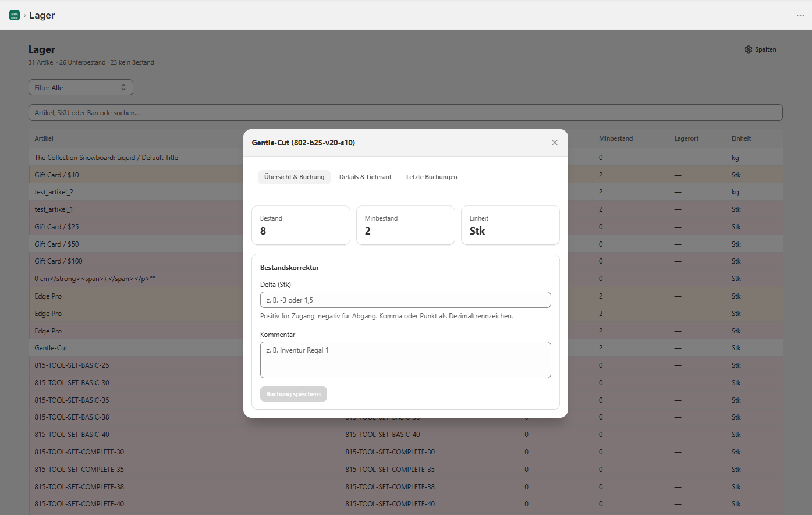The image size is (812, 515).
Task: Click the green app logo icon
Action: [15, 15]
